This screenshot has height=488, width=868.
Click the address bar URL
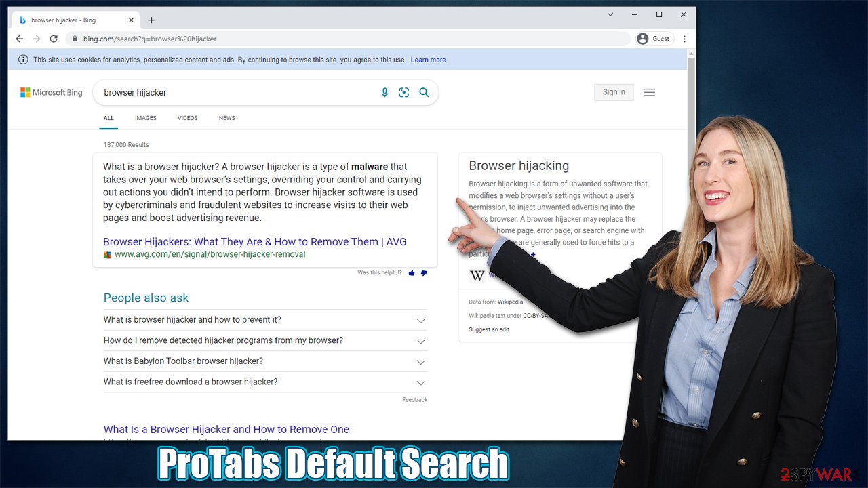[150, 39]
